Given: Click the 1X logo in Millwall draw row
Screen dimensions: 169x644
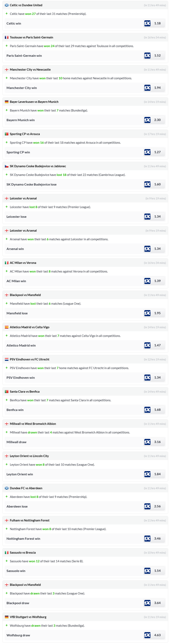Looking at the screenshot, I should point(147,442).
